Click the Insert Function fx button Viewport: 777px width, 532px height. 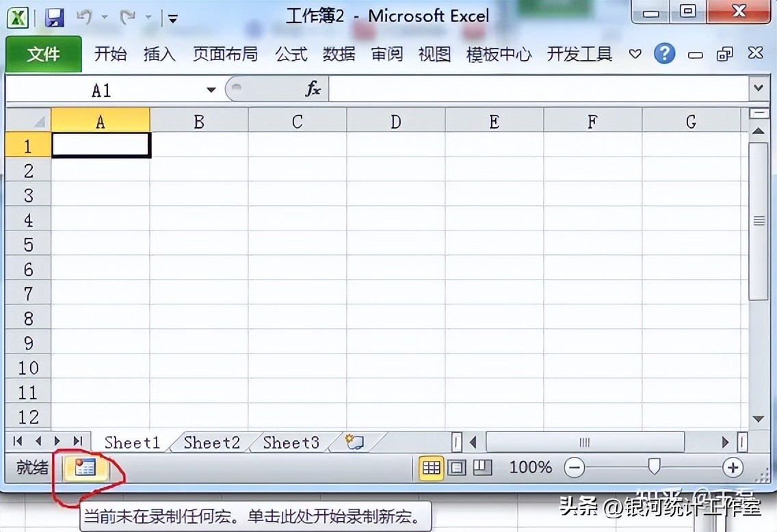[x=313, y=90]
